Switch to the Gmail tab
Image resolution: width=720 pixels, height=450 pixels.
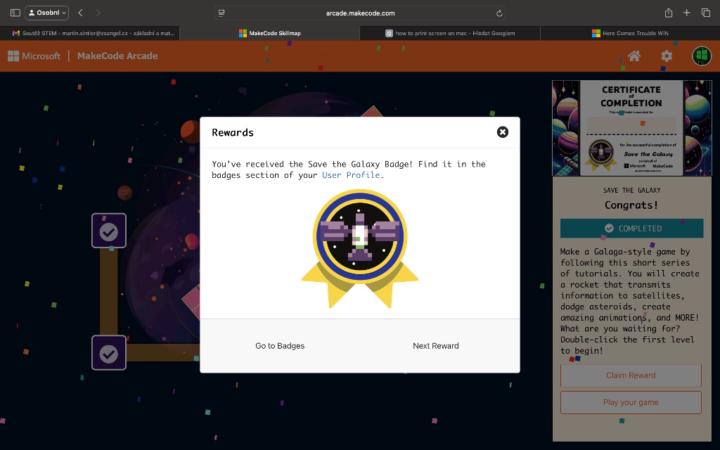tap(90, 33)
